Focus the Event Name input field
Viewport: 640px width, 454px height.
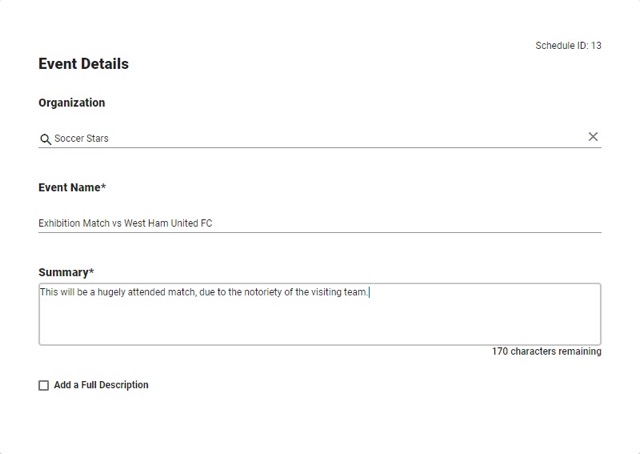(320, 223)
